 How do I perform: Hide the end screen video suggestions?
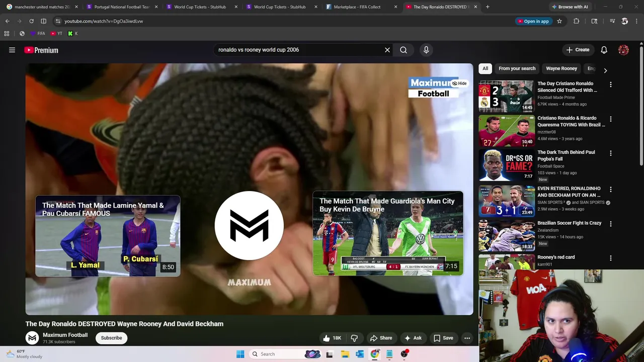coord(459,83)
